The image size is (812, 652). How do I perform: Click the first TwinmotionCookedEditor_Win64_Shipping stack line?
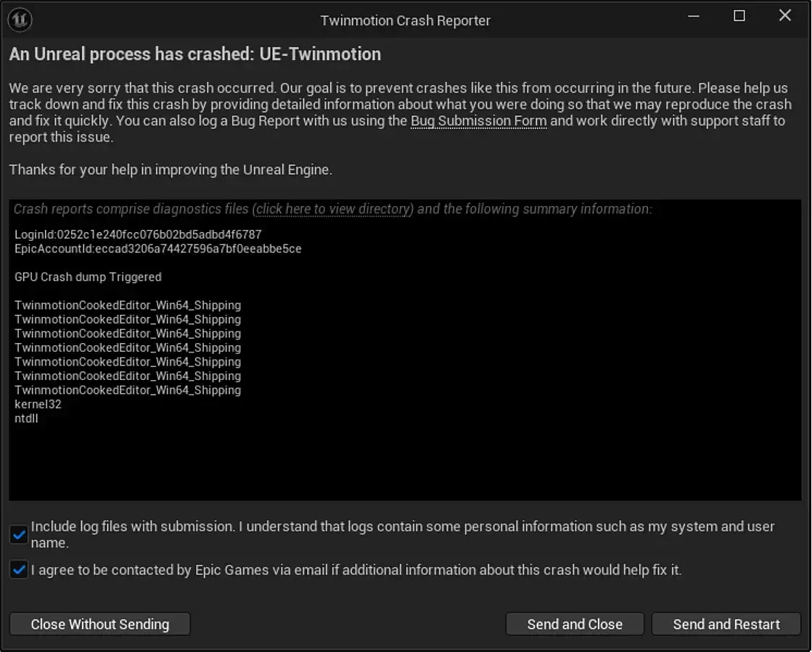pos(128,305)
